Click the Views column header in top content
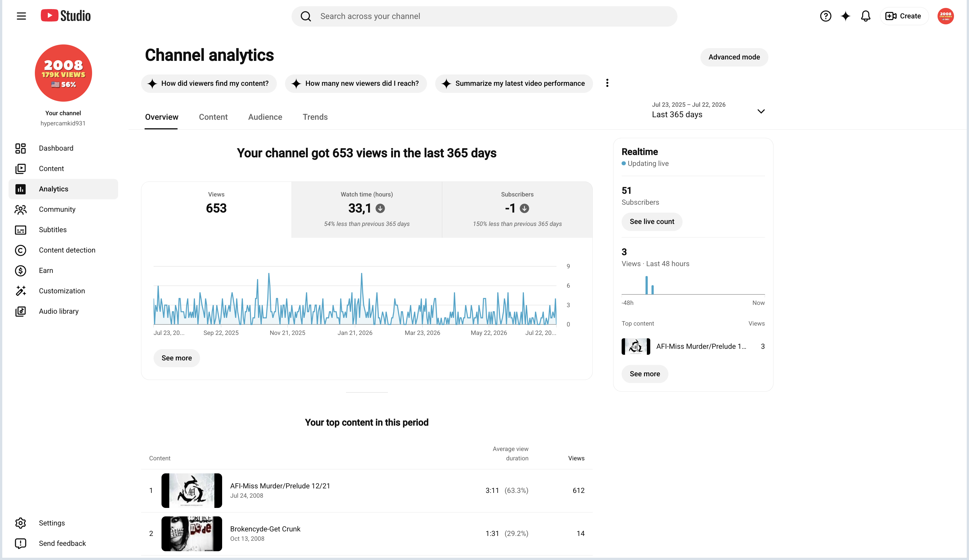Screen dimensions: 969x560 click(576, 458)
